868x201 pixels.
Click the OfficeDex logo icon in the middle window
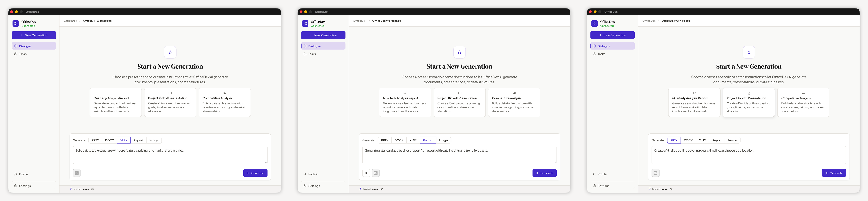click(305, 24)
